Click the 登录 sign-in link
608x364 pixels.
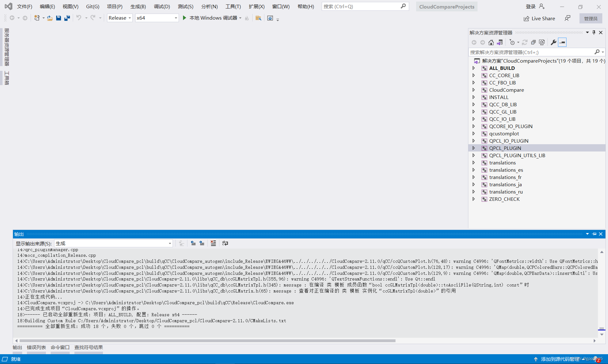(530, 6)
